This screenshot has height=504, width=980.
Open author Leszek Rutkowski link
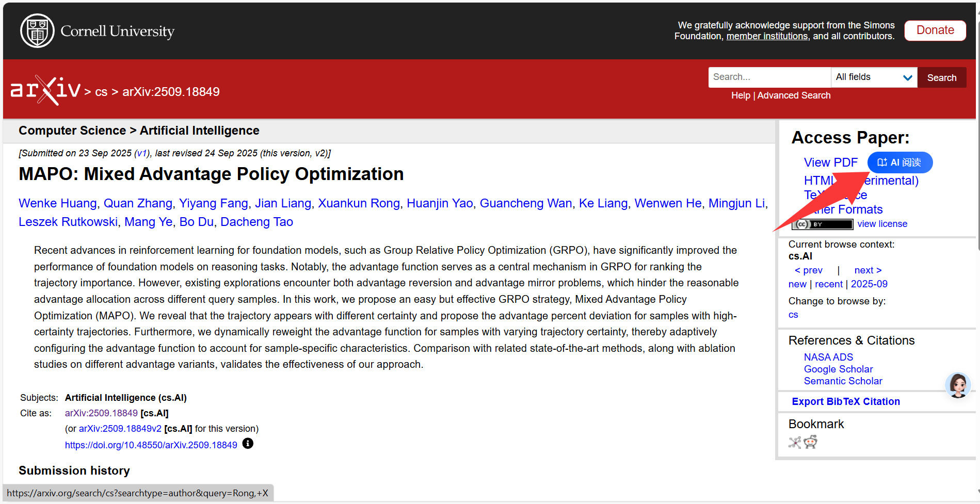tap(68, 222)
